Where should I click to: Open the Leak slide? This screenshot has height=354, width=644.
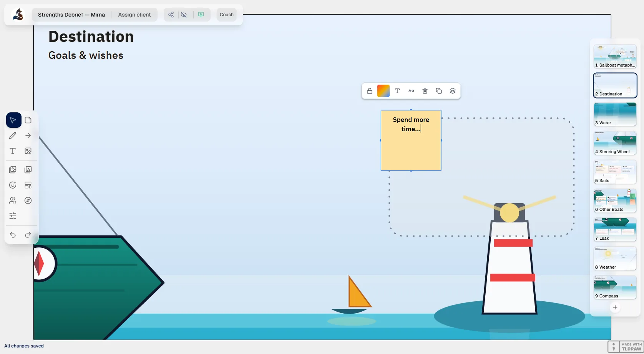click(x=615, y=230)
